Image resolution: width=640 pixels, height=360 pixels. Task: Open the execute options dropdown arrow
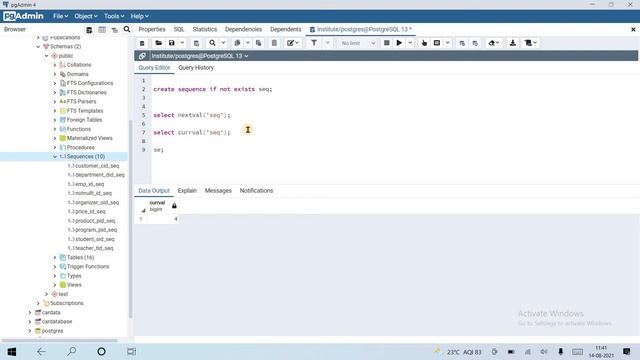click(x=410, y=43)
